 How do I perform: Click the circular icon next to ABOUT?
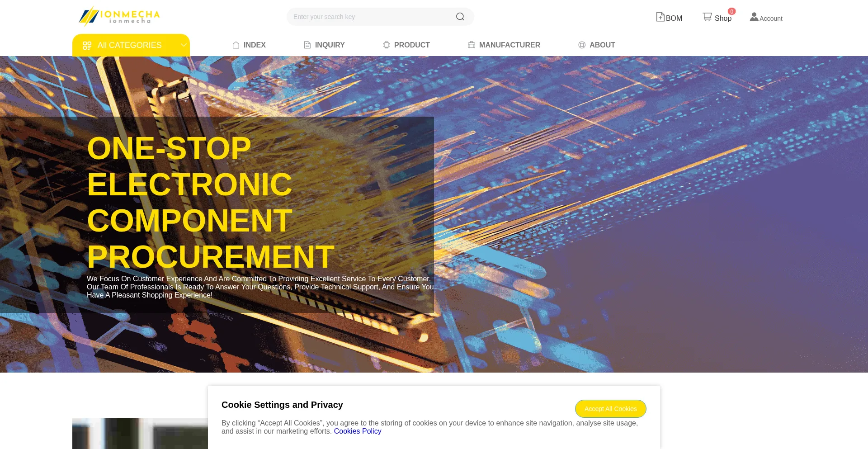pos(582,45)
